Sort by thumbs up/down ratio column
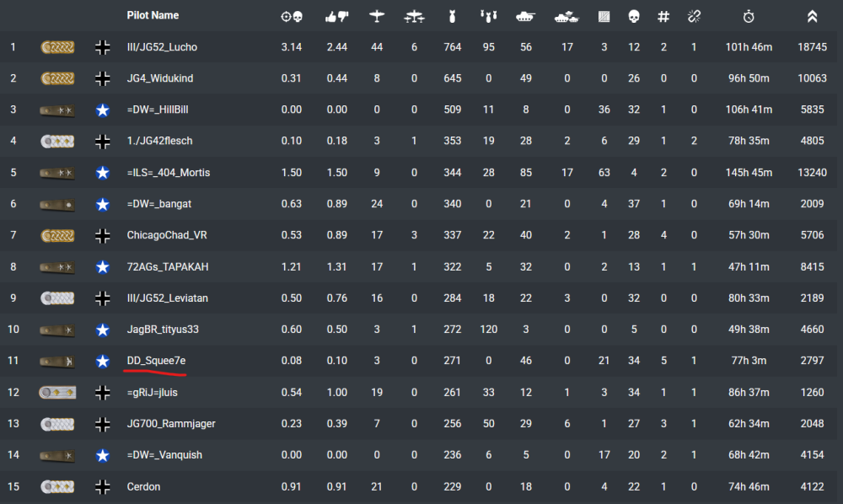 (336, 16)
